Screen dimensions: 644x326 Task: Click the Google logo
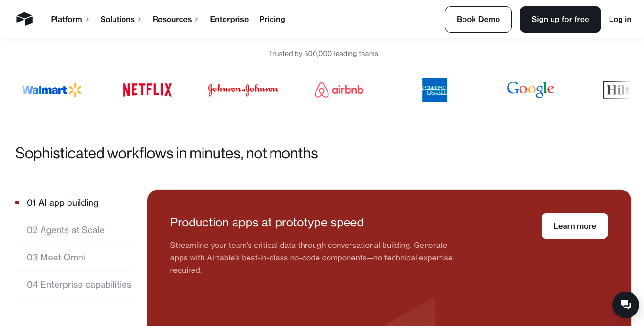point(530,90)
